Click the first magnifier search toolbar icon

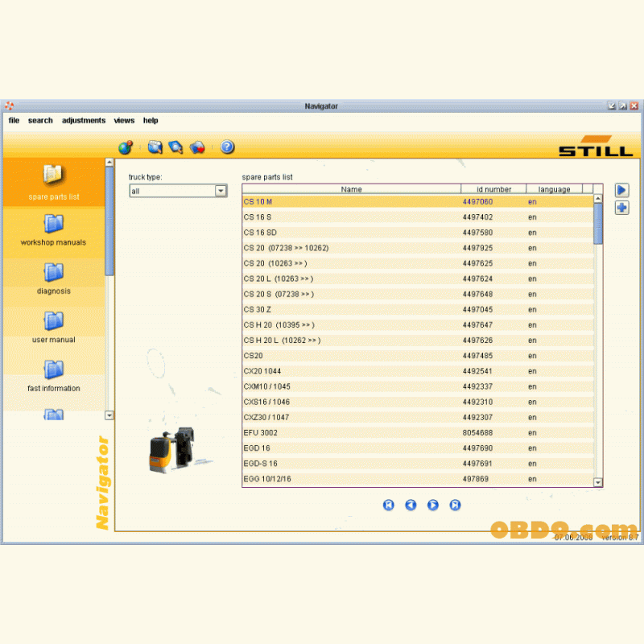click(x=155, y=147)
